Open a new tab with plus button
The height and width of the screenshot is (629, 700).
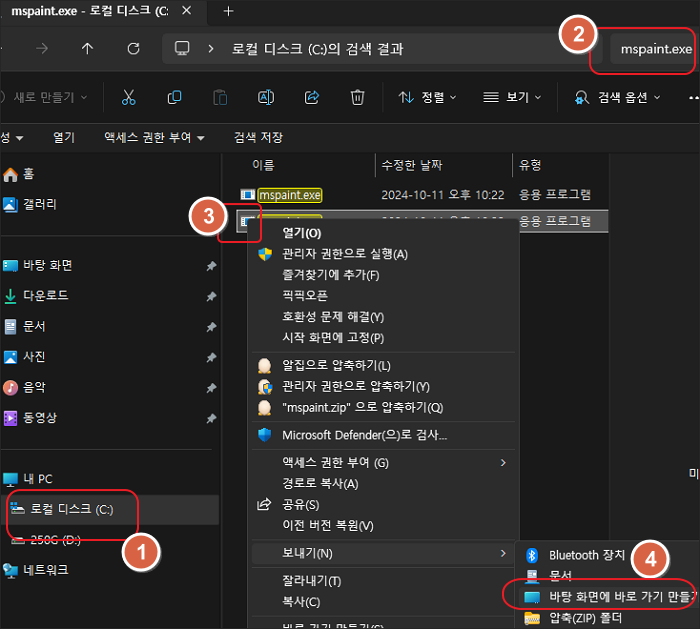click(228, 11)
